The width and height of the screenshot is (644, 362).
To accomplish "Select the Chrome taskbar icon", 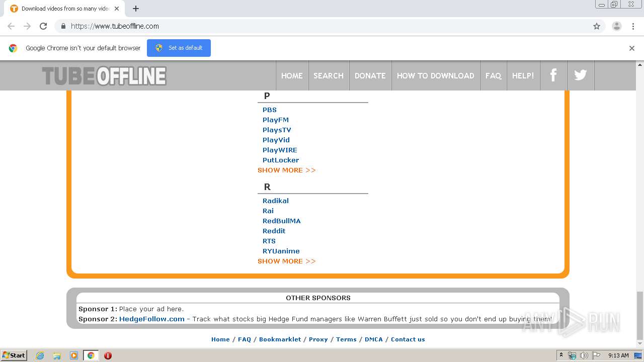I will [91, 355].
